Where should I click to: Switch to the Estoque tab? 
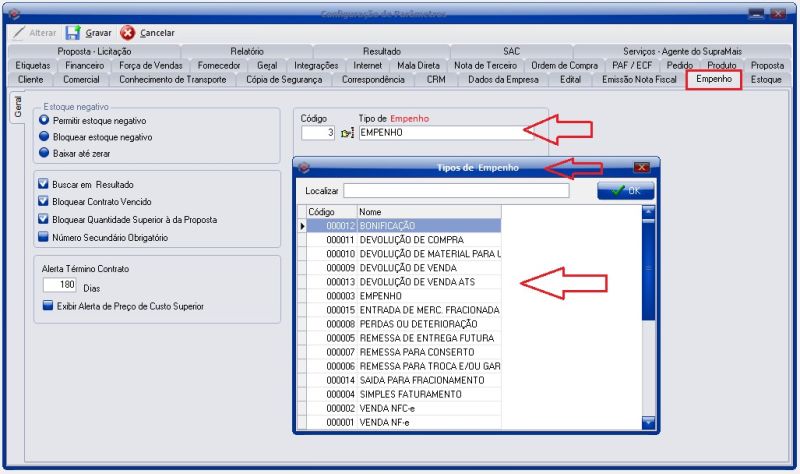766,80
